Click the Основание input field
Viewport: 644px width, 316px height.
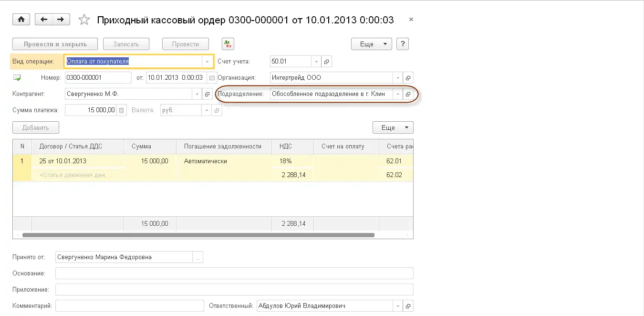[x=234, y=274]
